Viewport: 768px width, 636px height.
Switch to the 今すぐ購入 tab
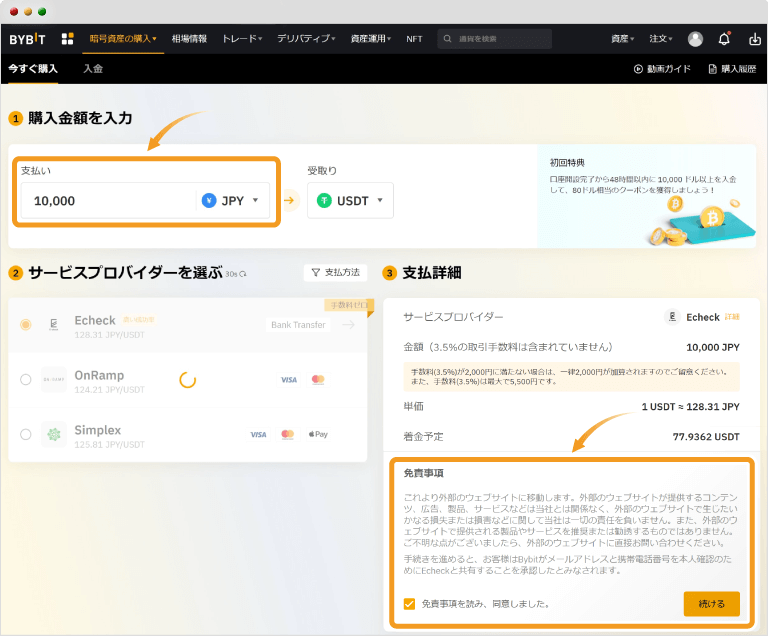point(33,69)
